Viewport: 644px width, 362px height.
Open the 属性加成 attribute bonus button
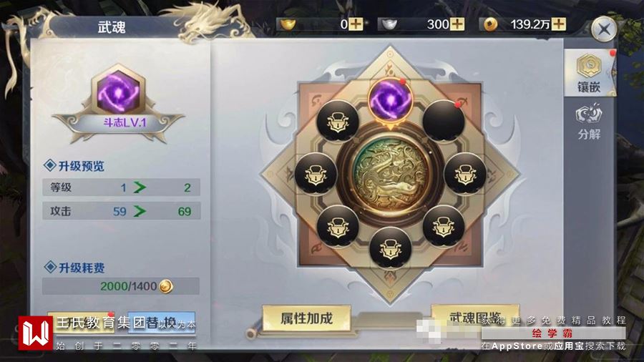tap(306, 318)
